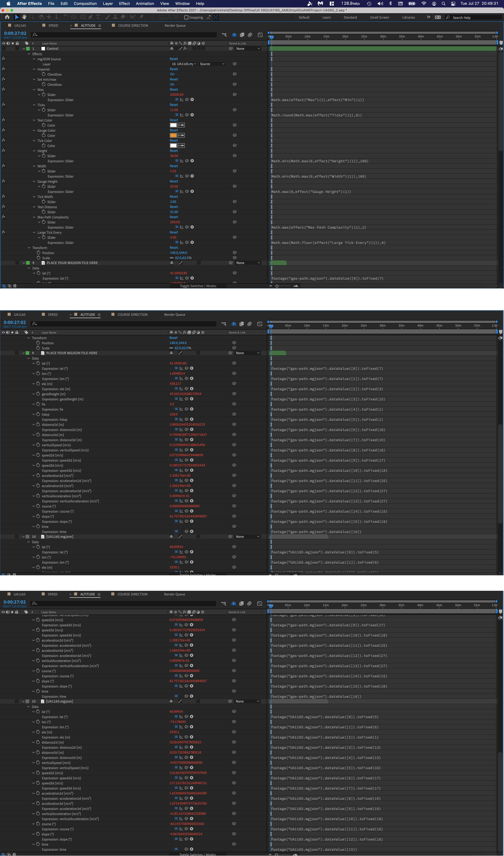Select the Clone Stamp tool
The image size is (504, 856).
tap(115, 17)
